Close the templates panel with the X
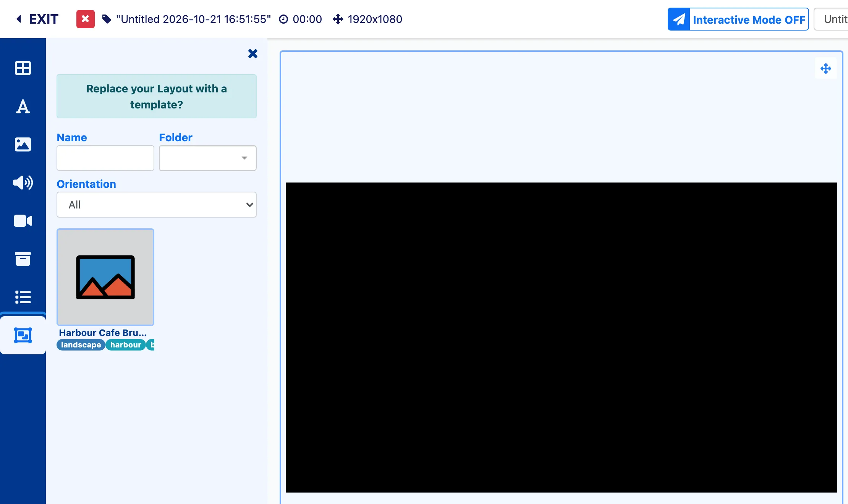 [x=253, y=53]
